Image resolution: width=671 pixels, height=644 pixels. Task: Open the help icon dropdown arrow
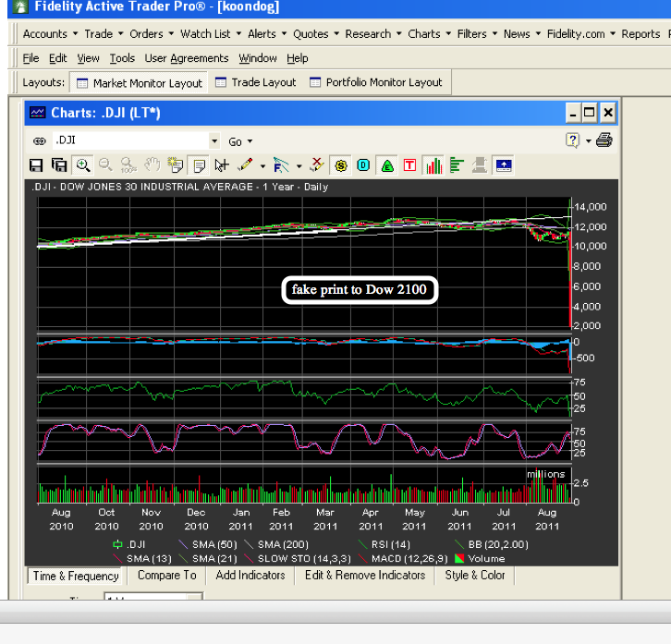coord(589,141)
